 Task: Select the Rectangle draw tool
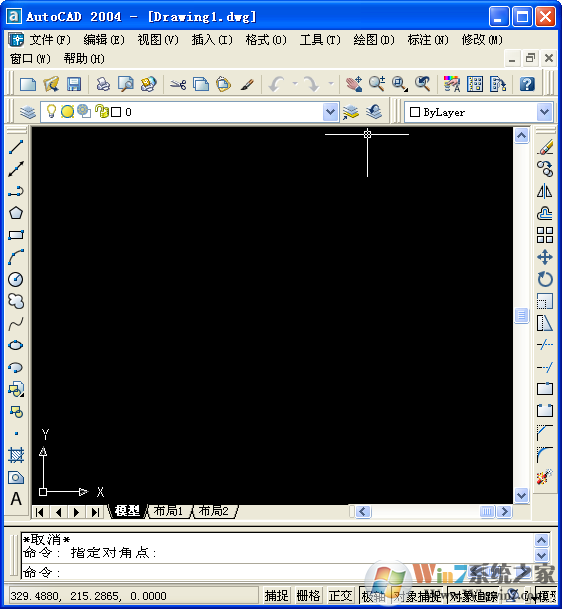coord(16,235)
